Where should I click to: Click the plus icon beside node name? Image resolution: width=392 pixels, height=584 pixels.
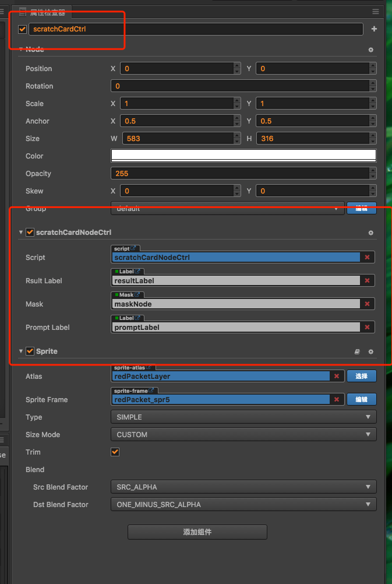[374, 29]
